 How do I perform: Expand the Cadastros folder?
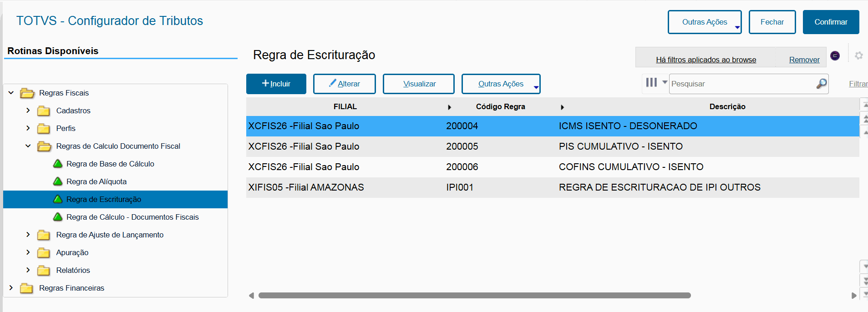coord(28,111)
